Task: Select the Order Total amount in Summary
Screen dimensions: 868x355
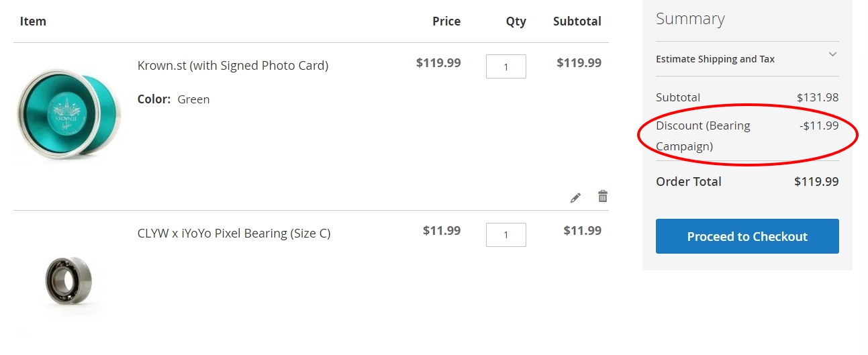Action: click(x=816, y=182)
